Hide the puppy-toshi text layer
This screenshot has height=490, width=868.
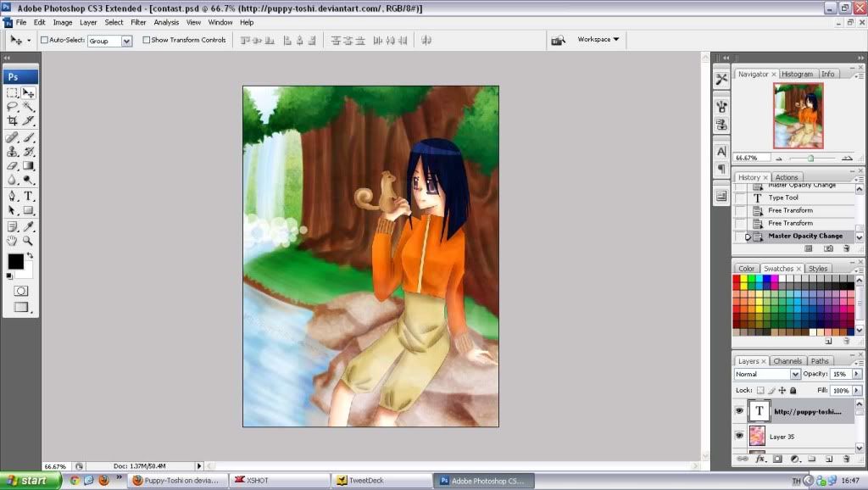pyautogui.click(x=739, y=411)
